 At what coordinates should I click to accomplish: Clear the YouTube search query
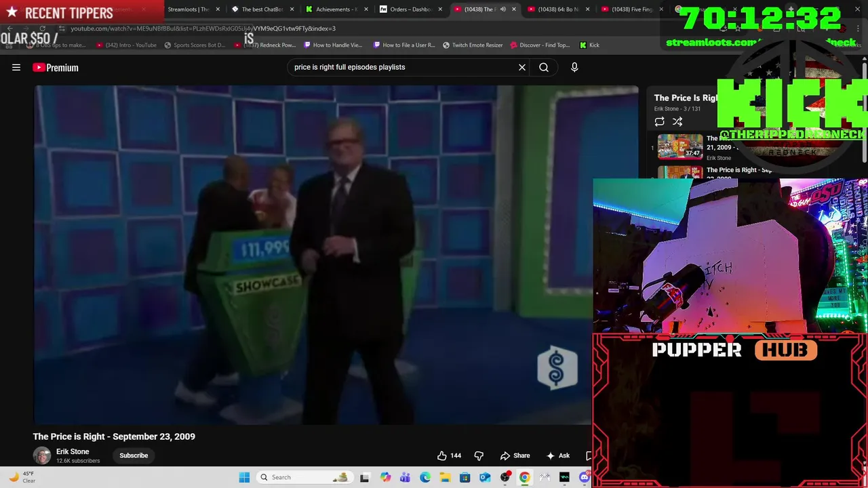coord(522,67)
